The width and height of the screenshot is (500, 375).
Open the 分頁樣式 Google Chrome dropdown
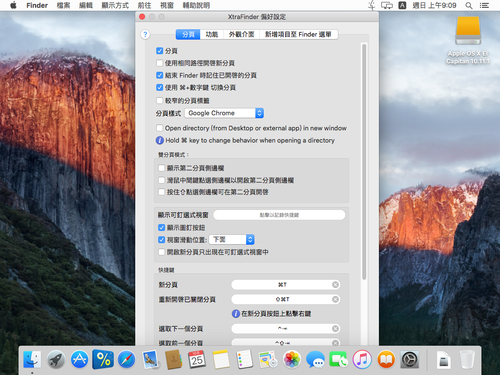click(224, 113)
